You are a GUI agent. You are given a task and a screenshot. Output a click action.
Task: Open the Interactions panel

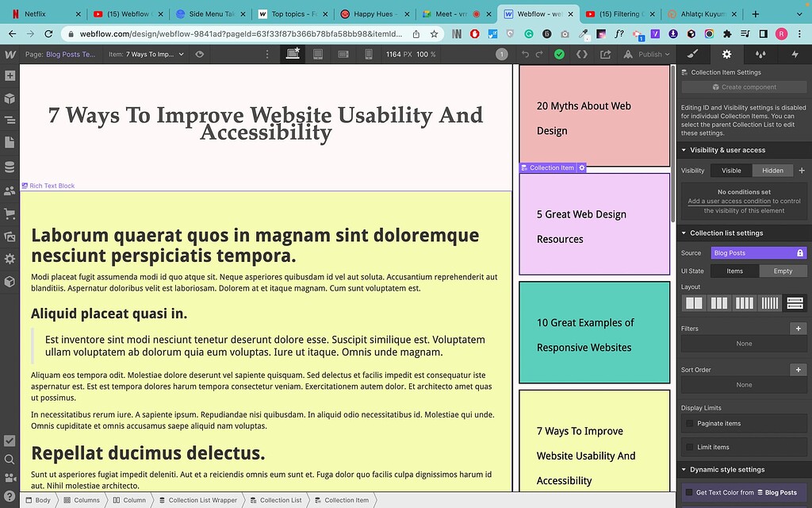tap(796, 54)
